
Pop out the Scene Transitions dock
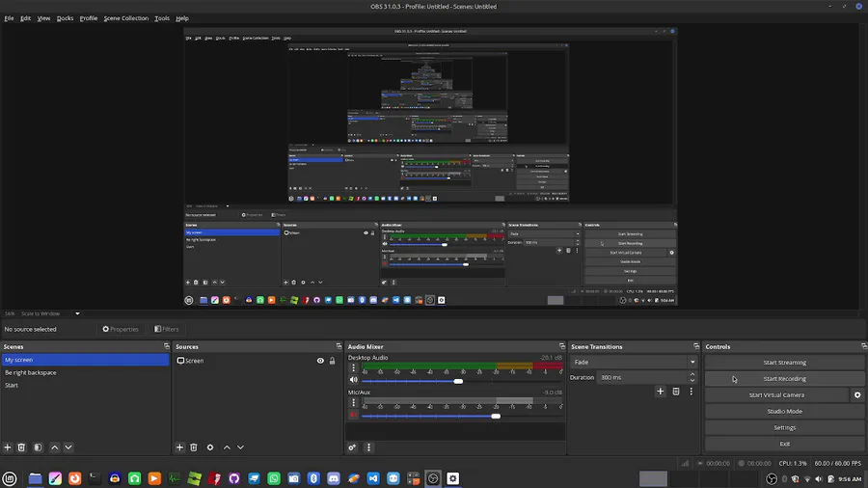point(695,346)
